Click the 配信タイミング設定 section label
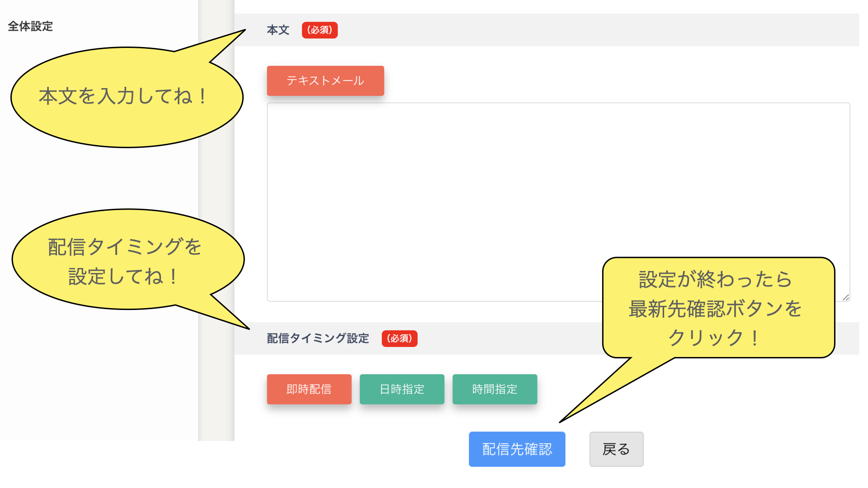The height and width of the screenshot is (488, 868). tap(318, 338)
